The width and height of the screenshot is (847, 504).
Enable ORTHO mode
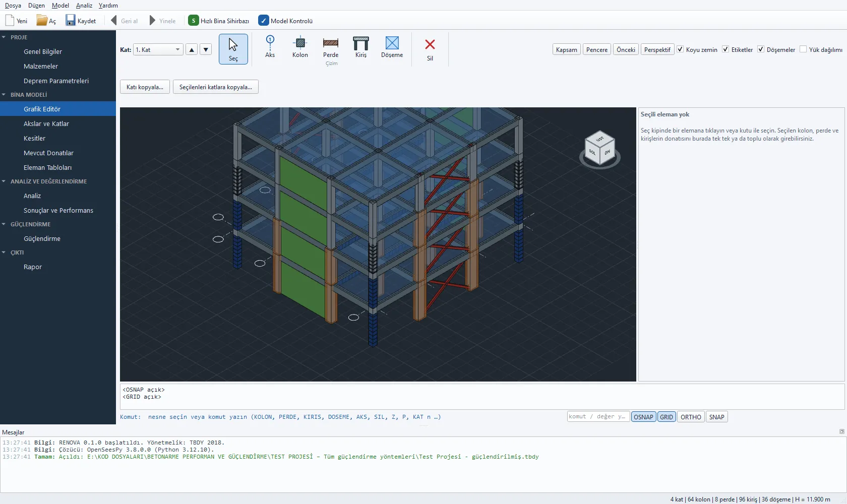click(691, 417)
